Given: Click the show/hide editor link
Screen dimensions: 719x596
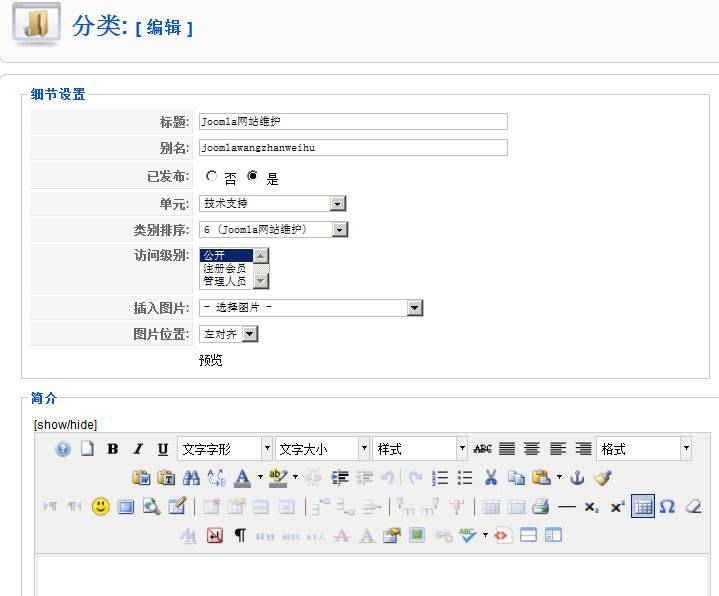Looking at the screenshot, I should pos(66,425).
